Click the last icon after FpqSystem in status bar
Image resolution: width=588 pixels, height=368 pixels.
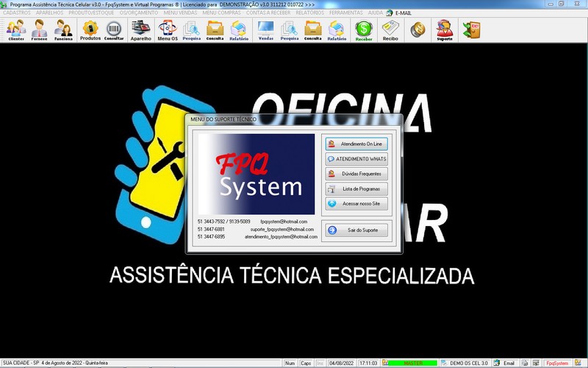pos(578,363)
